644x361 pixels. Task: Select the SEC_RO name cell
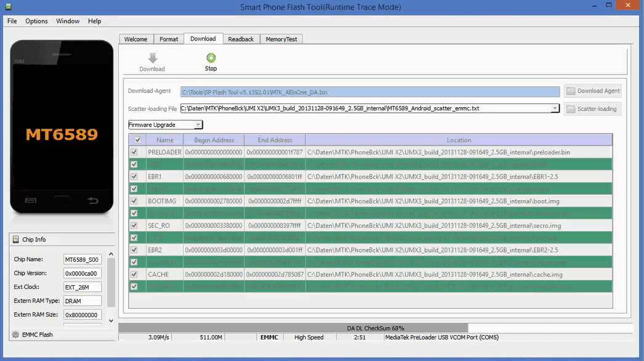tap(165, 225)
